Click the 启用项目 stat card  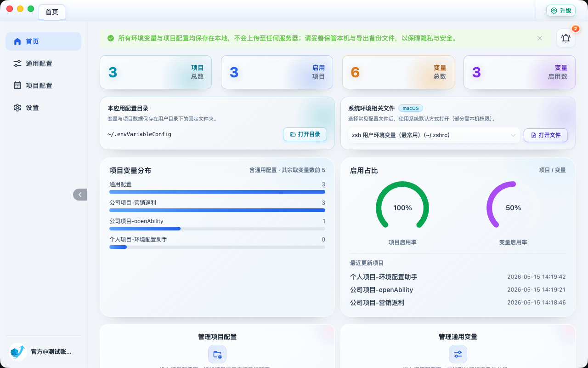277,72
